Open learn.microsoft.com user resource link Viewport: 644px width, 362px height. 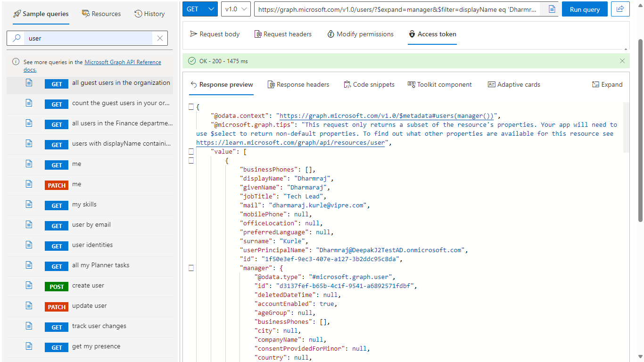point(290,143)
